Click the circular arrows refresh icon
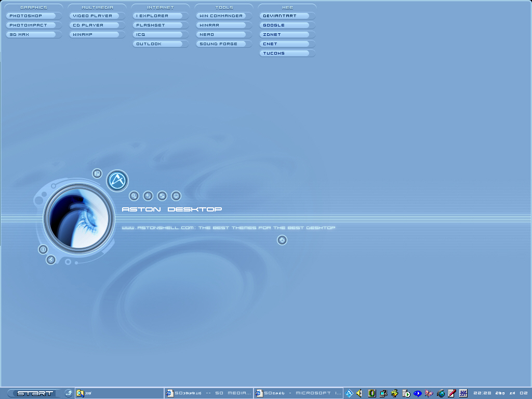 point(162,196)
